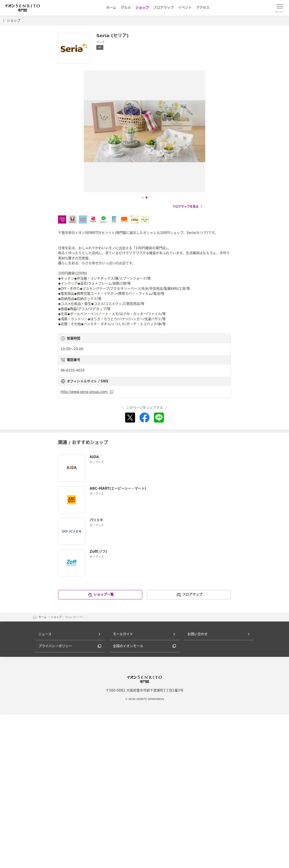Open the フロアマップ nav item
Image resolution: width=289 pixels, height=868 pixels.
pyautogui.click(x=163, y=7)
